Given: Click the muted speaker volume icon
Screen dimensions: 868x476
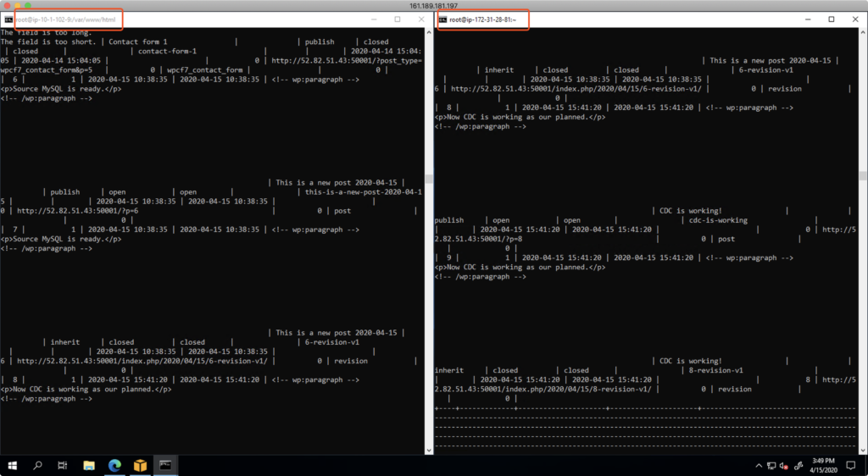Looking at the screenshot, I should [x=783, y=466].
